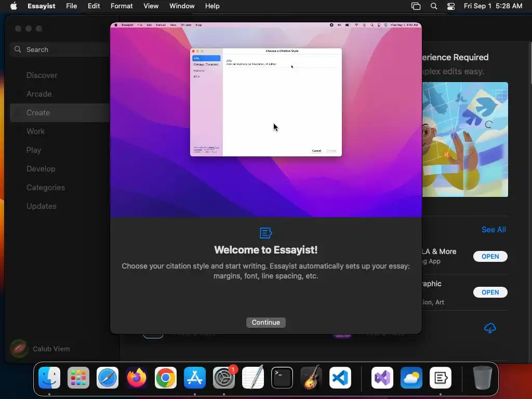532x399 pixels.
Task: Show the date and time panel
Action: (x=493, y=6)
